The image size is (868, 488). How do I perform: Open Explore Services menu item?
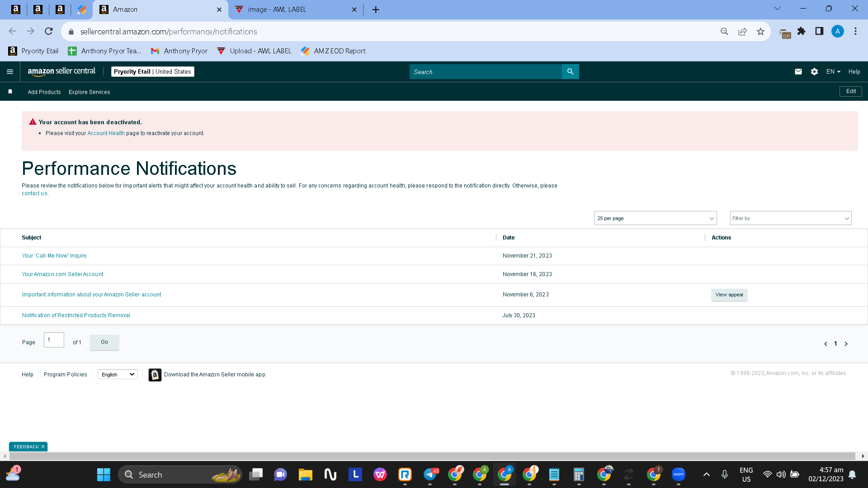click(90, 92)
